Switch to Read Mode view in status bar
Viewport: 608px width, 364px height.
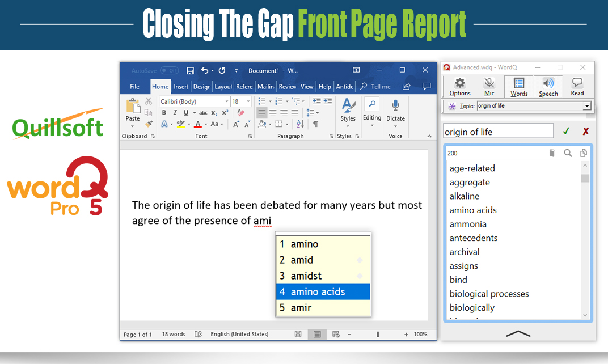tap(298, 334)
